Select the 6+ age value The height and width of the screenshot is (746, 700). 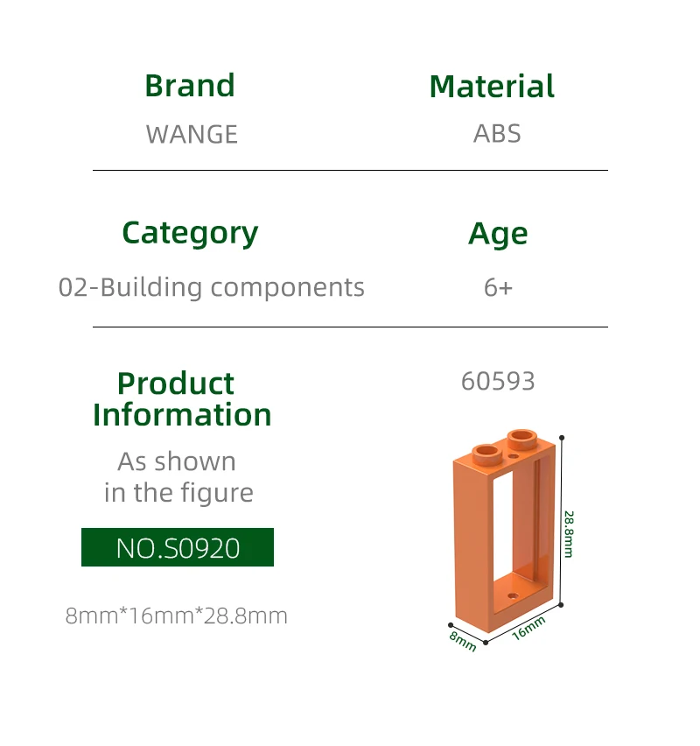498,287
